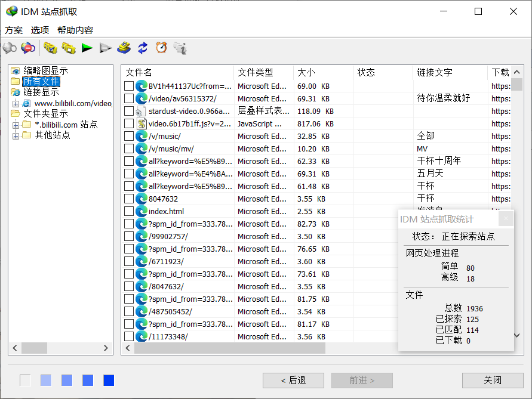Viewport: 532px width, 399px height.
Task: Check the index.html row checkbox
Action: [x=129, y=212]
